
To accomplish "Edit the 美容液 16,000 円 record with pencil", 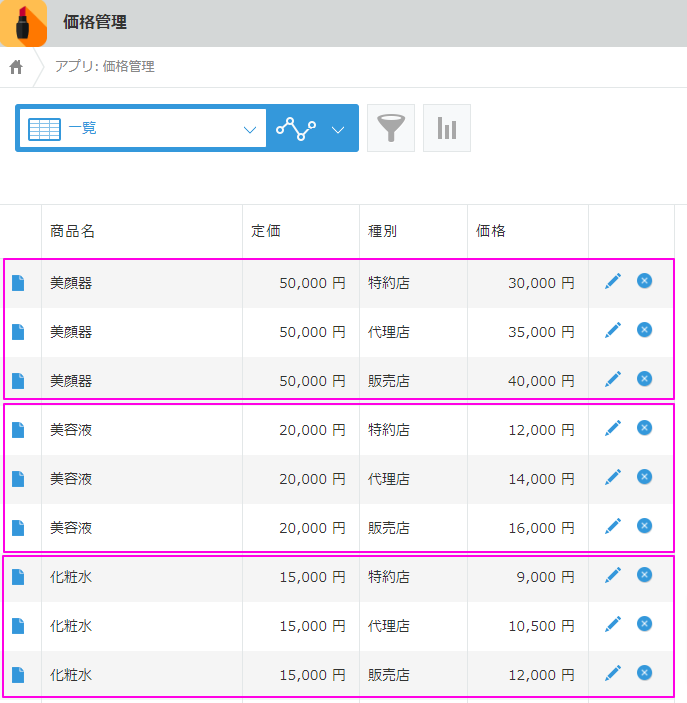I will pos(613,526).
